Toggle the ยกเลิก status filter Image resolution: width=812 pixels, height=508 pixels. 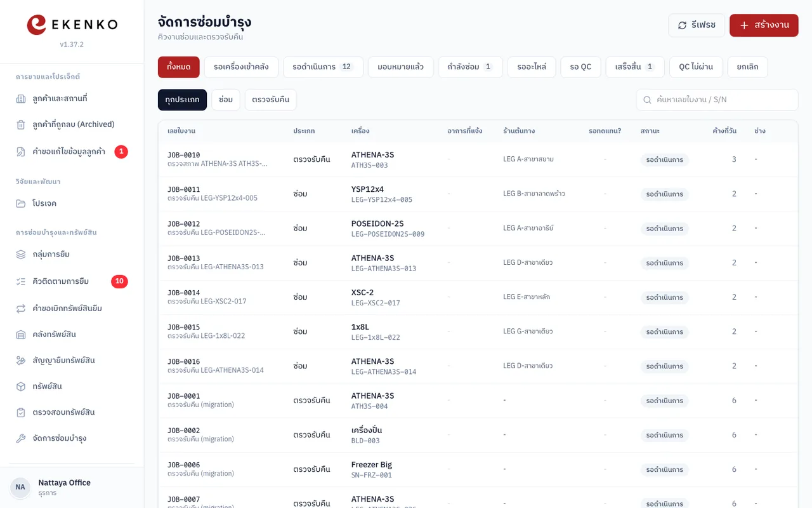pos(747,67)
